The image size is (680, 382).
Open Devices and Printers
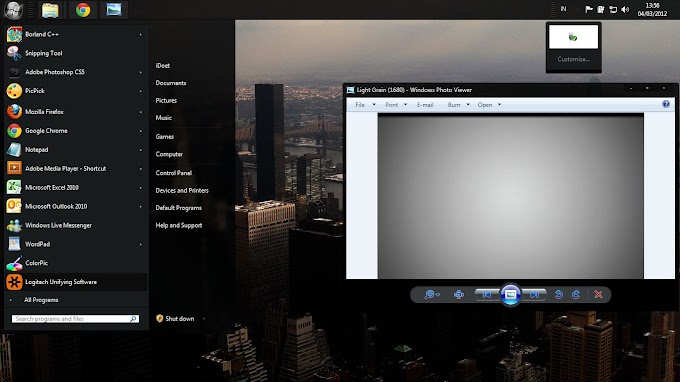click(x=182, y=190)
